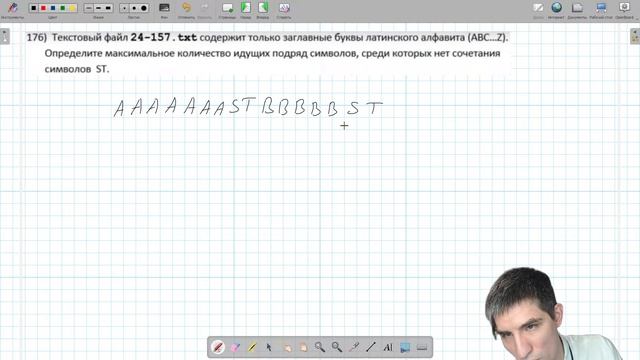Select the medium line width
Image resolution: width=640 pixels, height=360 pixels.
pyautogui.click(x=98, y=8)
